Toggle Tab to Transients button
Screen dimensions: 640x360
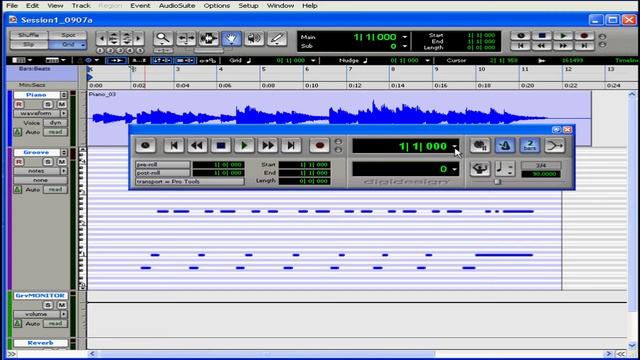(x=116, y=60)
